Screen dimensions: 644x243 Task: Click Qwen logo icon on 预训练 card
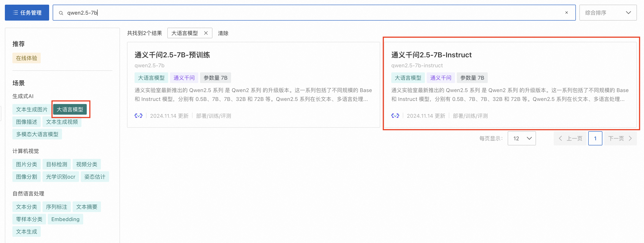coord(138,116)
